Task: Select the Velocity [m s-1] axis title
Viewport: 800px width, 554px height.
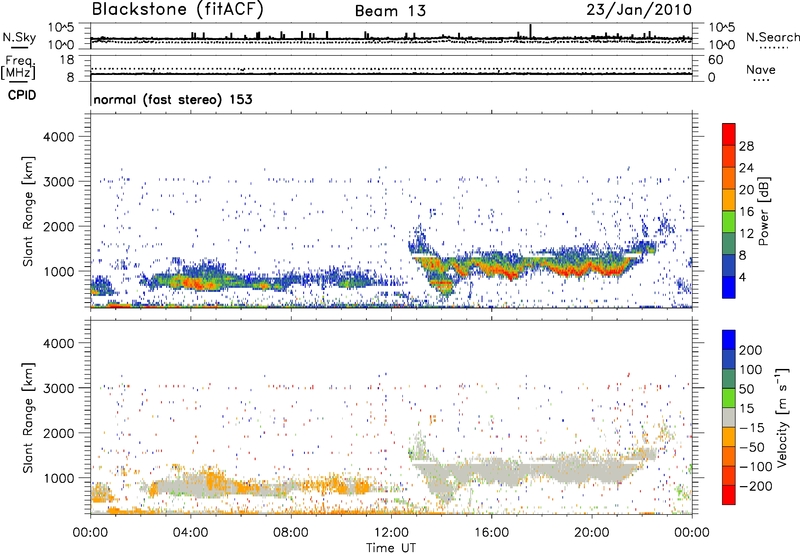Action: [782, 417]
